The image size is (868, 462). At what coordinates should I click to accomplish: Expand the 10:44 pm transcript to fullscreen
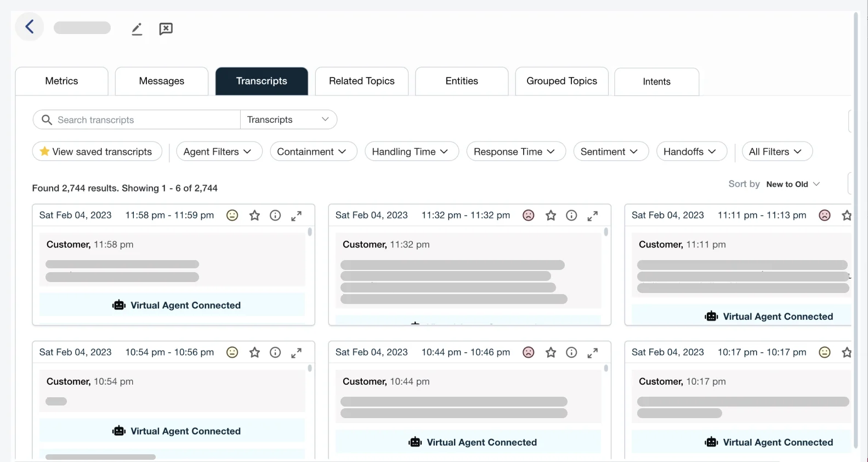(592, 353)
